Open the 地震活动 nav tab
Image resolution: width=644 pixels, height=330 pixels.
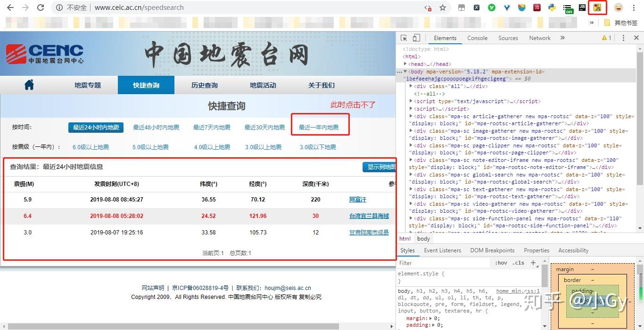(263, 85)
